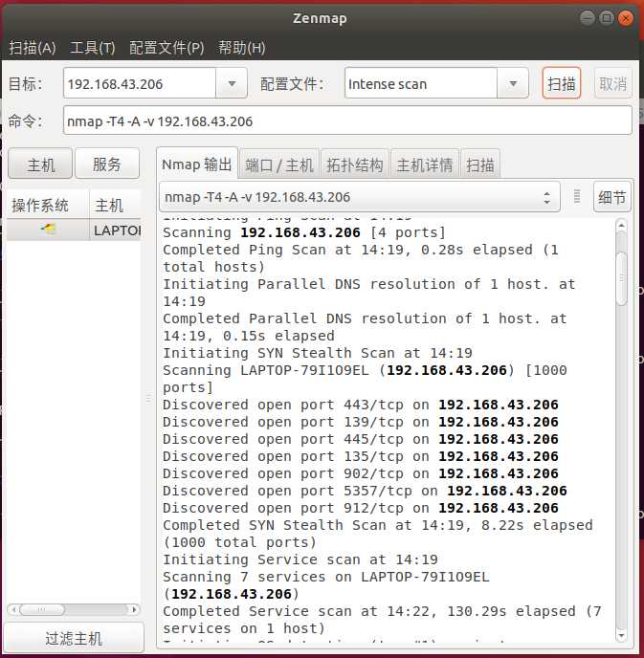Open the 帮助(H) menu

242,48
